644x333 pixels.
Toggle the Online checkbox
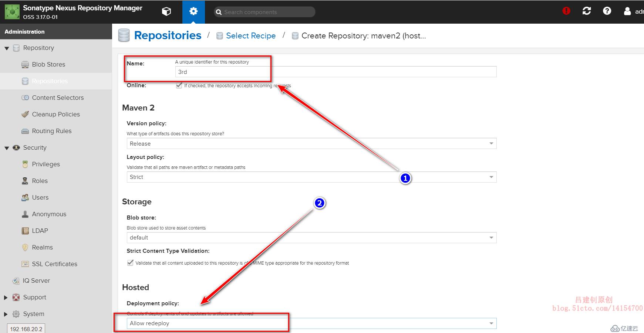coord(179,85)
